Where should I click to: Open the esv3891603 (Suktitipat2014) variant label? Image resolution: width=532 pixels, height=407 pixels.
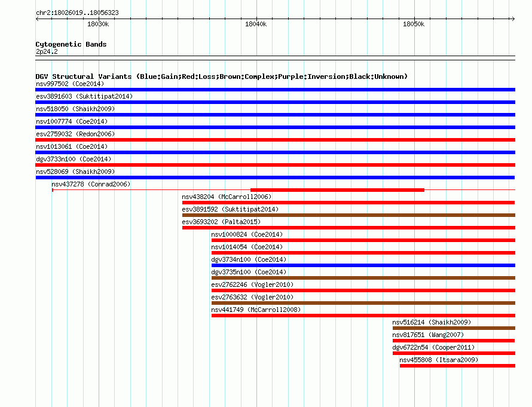pyautogui.click(x=84, y=96)
